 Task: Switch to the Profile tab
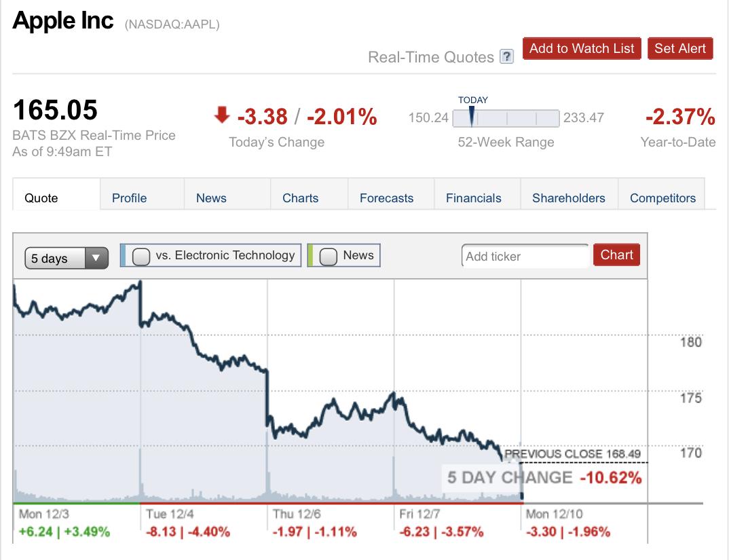(x=129, y=198)
